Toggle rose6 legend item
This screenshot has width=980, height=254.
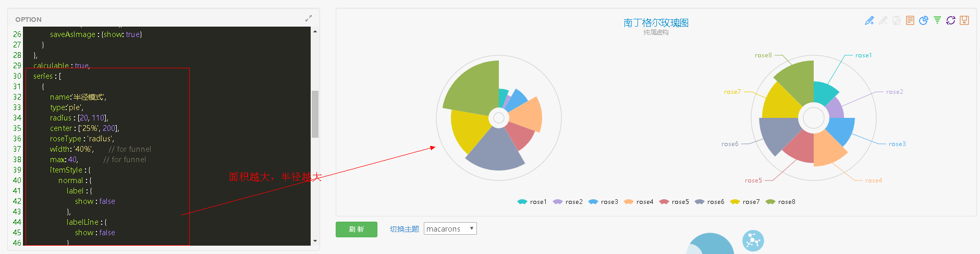click(x=709, y=202)
